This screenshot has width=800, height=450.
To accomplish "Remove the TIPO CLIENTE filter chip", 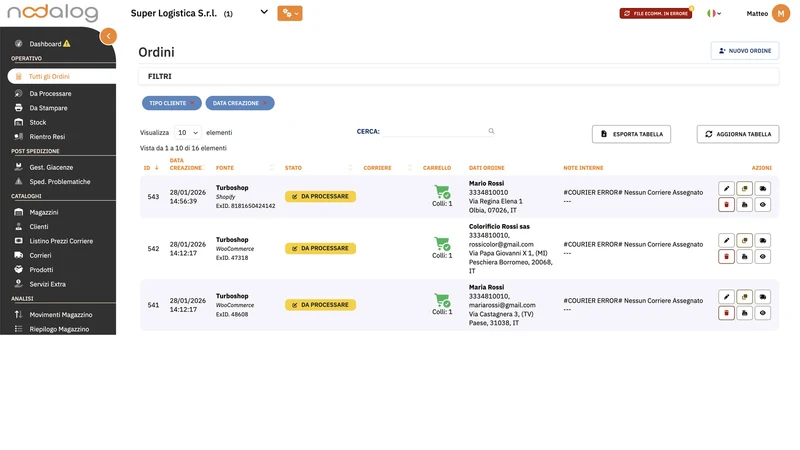I will (192, 103).
